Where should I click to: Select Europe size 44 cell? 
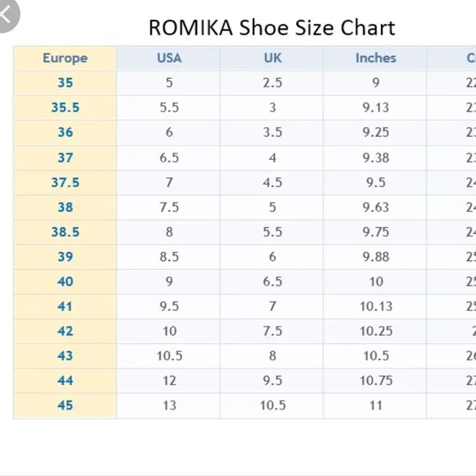point(65,380)
